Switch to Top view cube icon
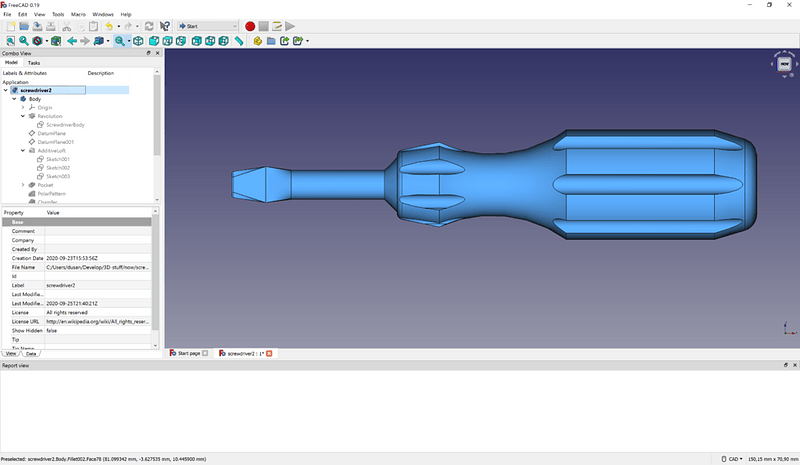Image resolution: width=800 pixels, height=465 pixels. coord(167,41)
